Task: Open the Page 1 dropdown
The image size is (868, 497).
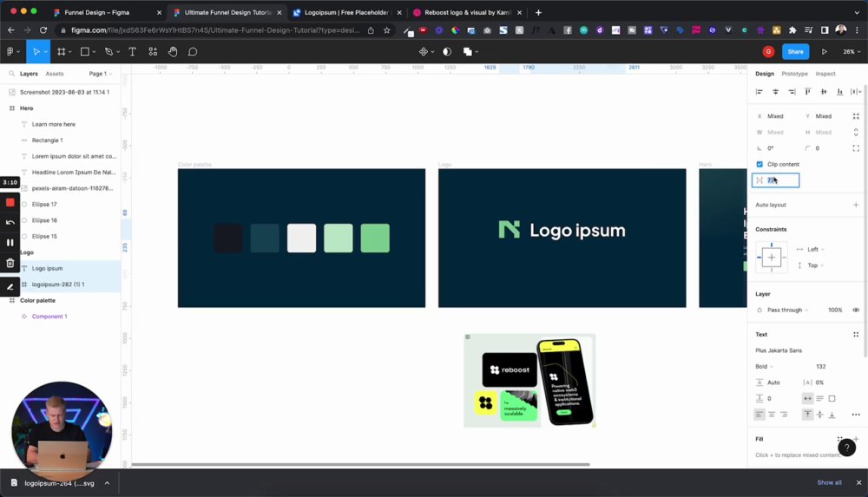Action: [100, 74]
